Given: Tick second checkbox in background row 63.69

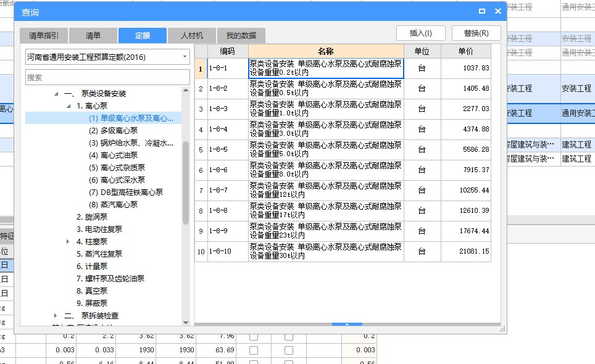Looking at the screenshot, I should tap(289, 350).
